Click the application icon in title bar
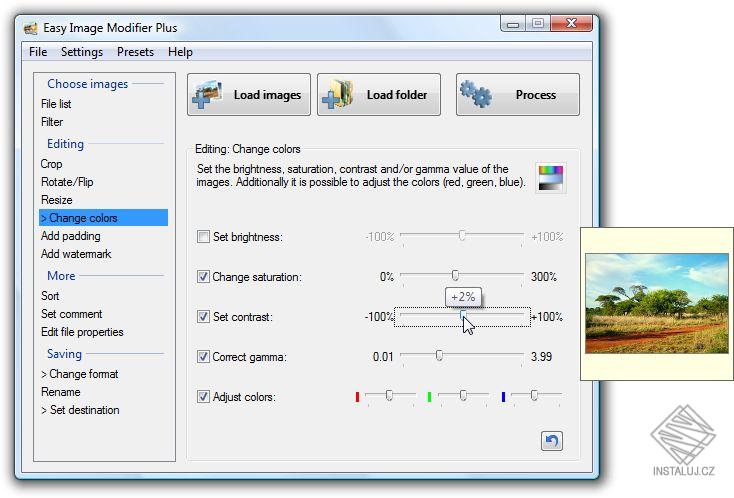The width and height of the screenshot is (734, 498). coord(30,28)
